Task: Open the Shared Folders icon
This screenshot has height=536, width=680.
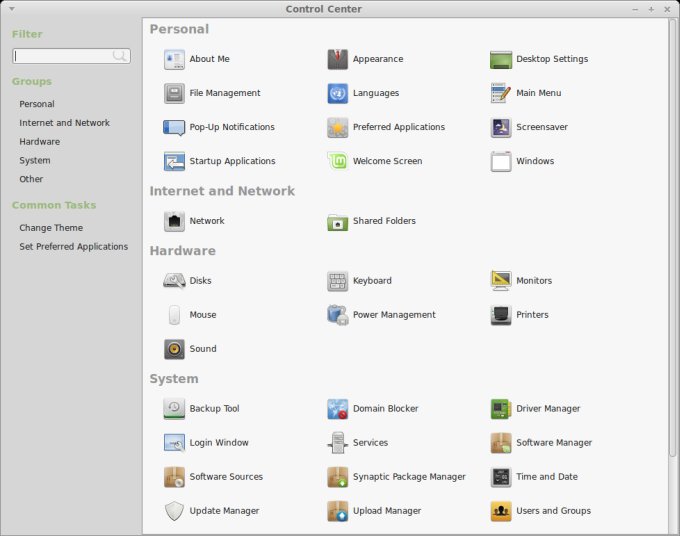Action: tap(338, 221)
